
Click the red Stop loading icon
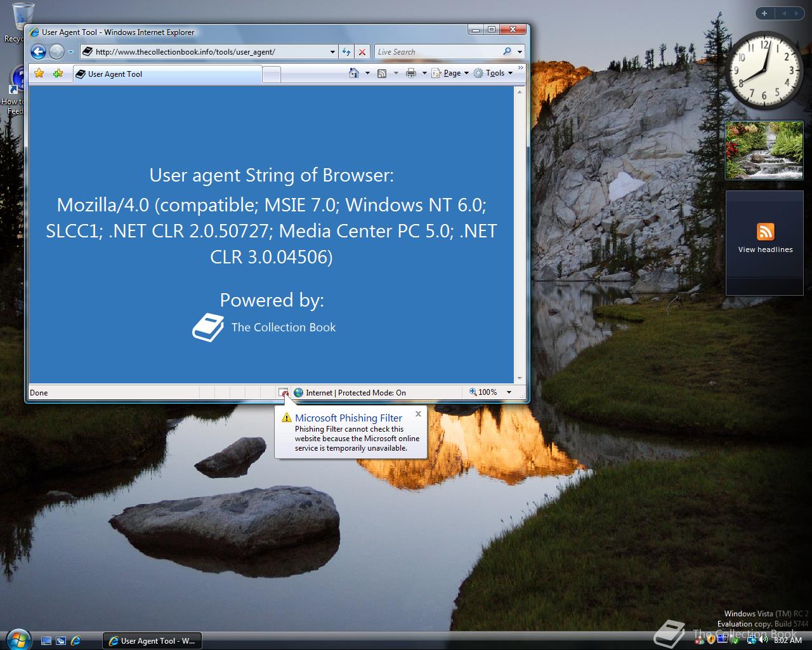click(362, 52)
